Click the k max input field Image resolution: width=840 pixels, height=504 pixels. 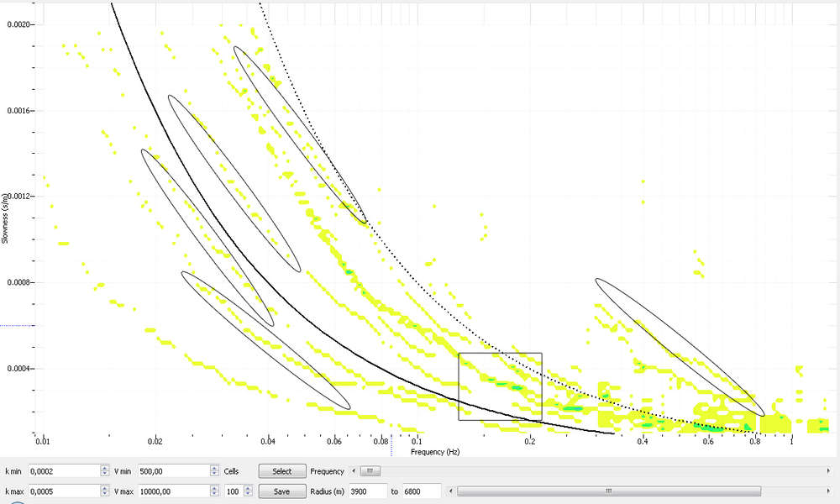coord(63,491)
